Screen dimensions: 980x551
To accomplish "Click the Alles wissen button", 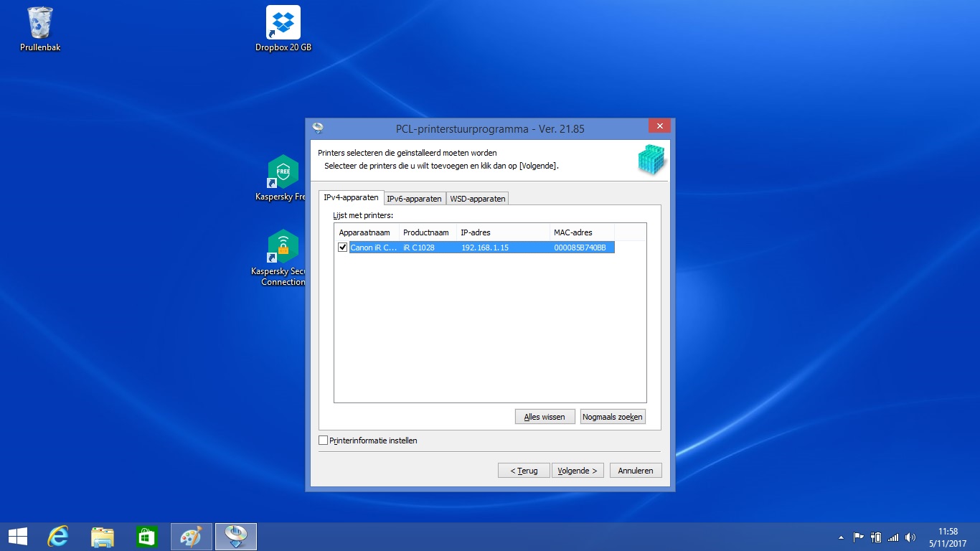I will point(545,416).
